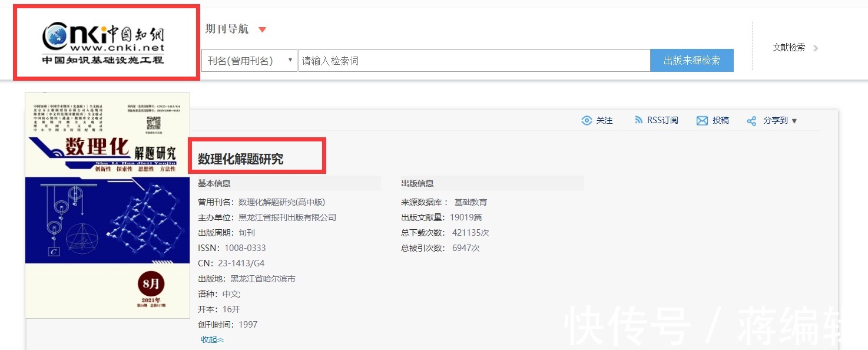Screen dimensions: 868x350
Task: Click the 投稿 text link
Action: pos(721,120)
